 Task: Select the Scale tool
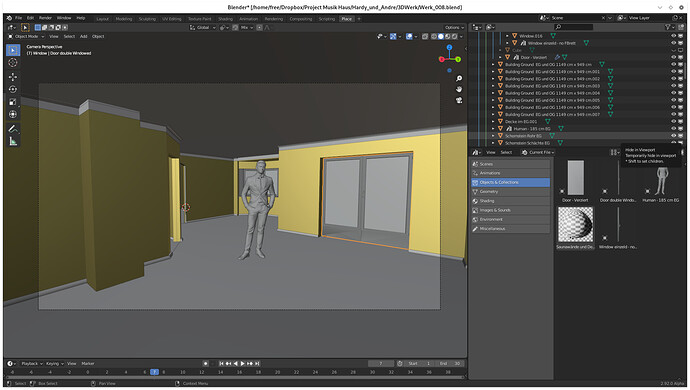(x=13, y=102)
